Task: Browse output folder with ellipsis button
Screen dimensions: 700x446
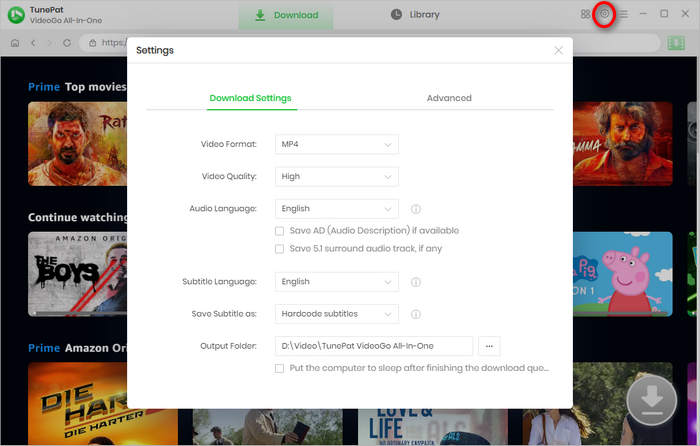Action: (x=489, y=346)
